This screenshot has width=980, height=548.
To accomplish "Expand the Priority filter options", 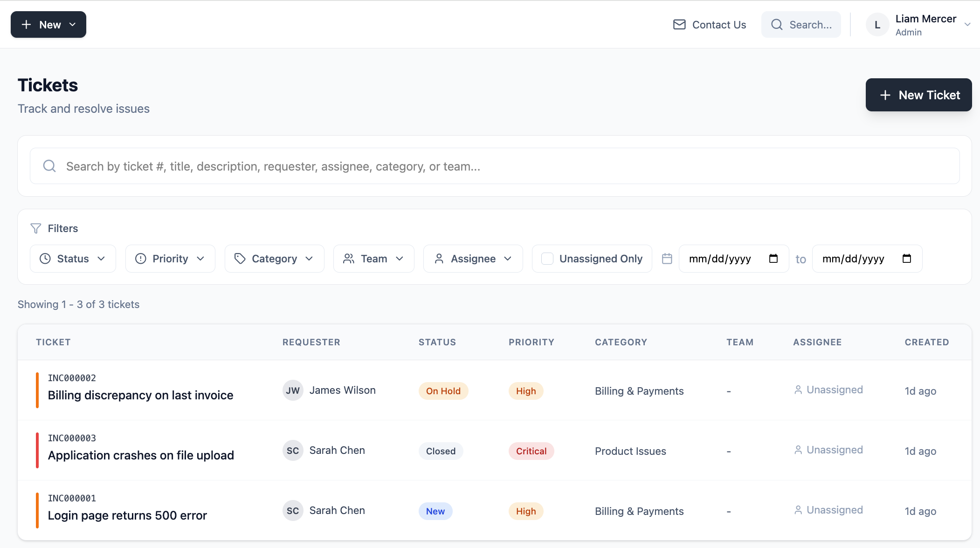I will [170, 258].
